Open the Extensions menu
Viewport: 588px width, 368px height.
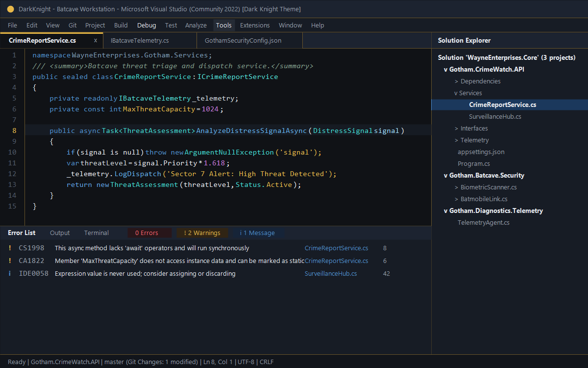point(255,26)
